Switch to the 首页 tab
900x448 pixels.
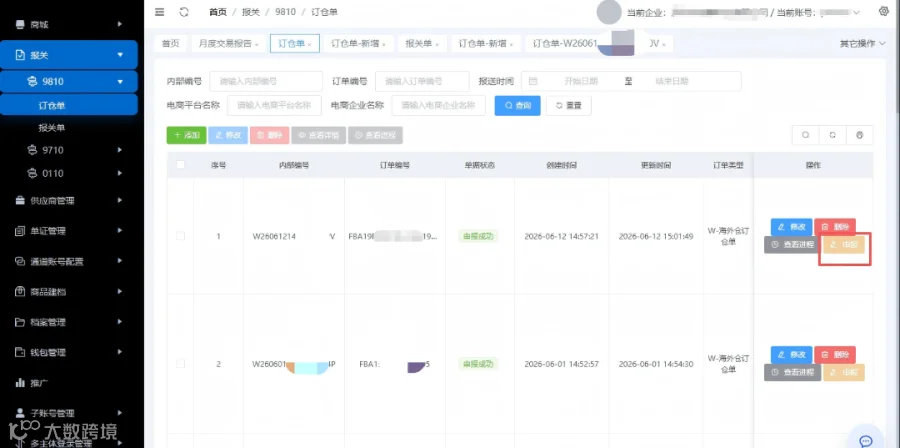pos(170,44)
